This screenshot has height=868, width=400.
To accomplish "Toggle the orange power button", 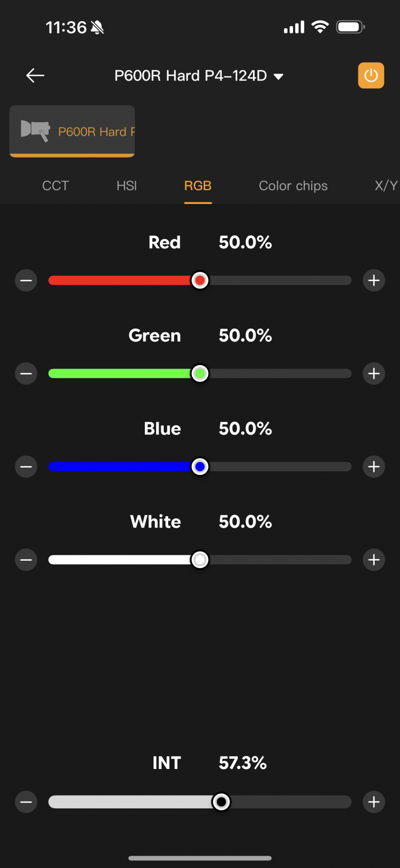I will (371, 75).
